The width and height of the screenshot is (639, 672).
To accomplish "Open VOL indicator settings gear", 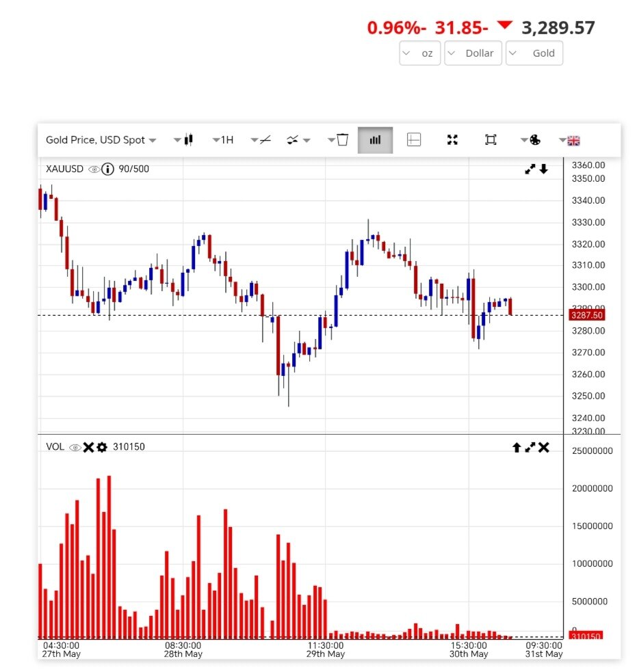I will pos(102,447).
